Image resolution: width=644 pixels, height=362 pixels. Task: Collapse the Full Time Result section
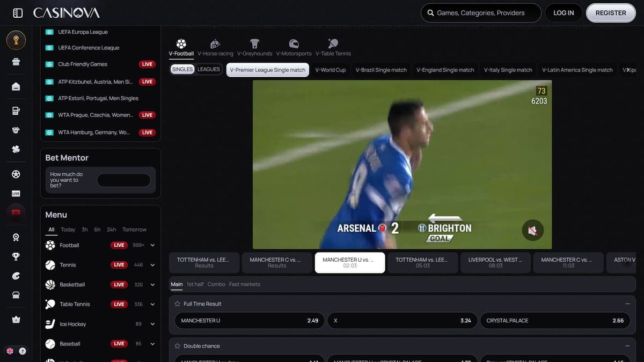click(627, 304)
